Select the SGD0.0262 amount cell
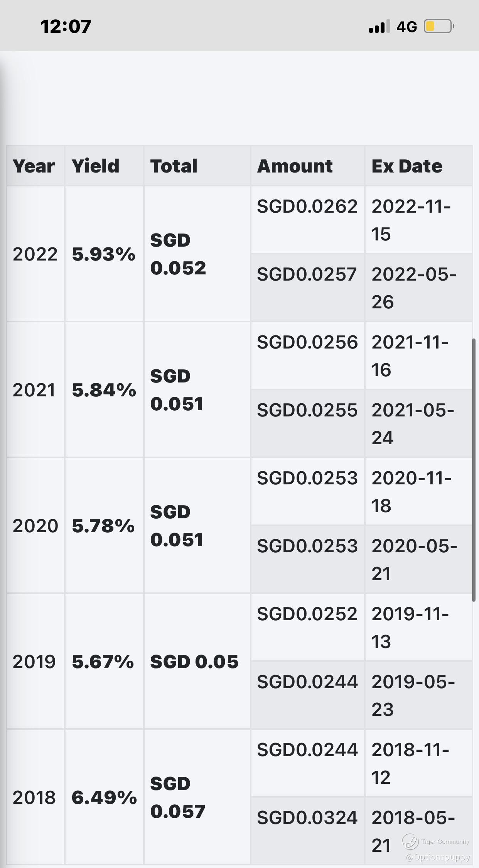 [307, 207]
